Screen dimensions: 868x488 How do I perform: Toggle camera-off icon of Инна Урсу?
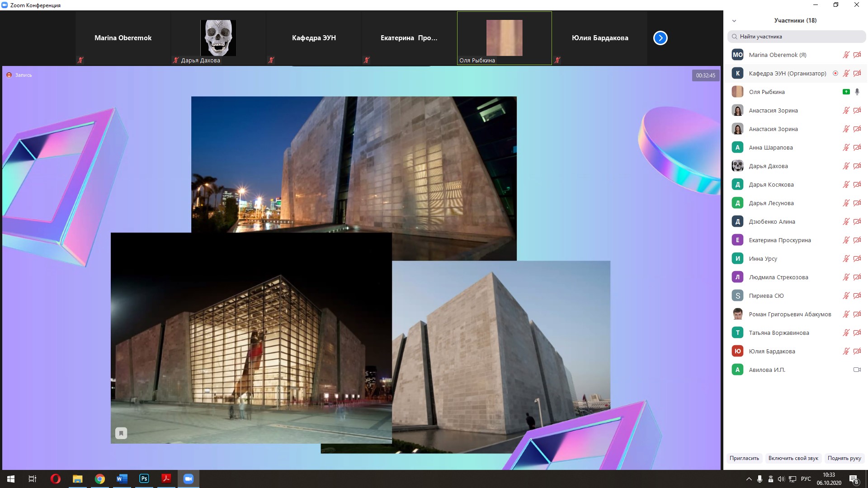click(x=857, y=258)
